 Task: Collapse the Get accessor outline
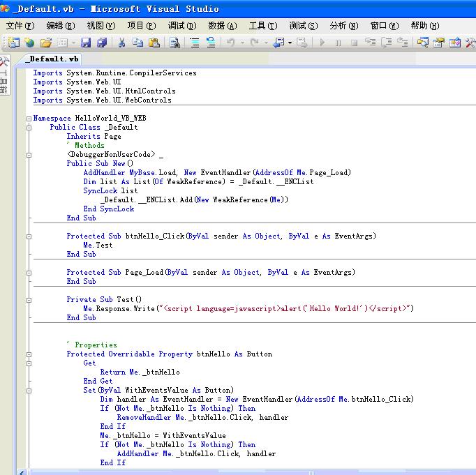[x=29, y=363]
